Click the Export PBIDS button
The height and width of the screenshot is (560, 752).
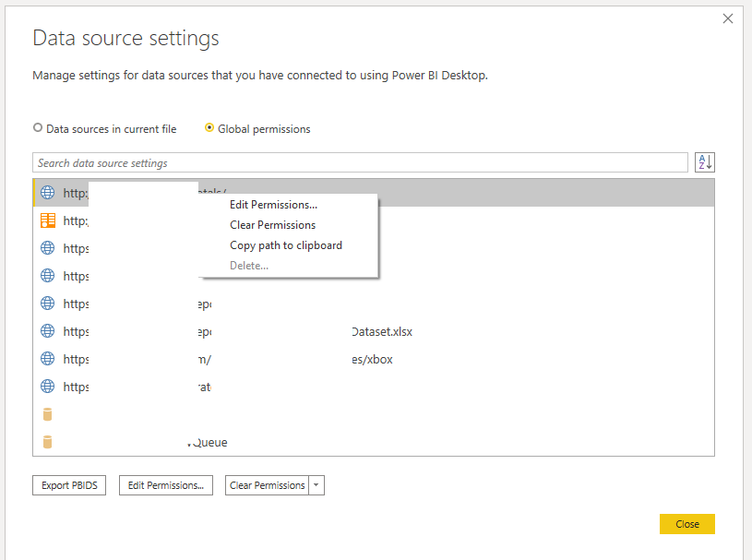[x=69, y=485]
